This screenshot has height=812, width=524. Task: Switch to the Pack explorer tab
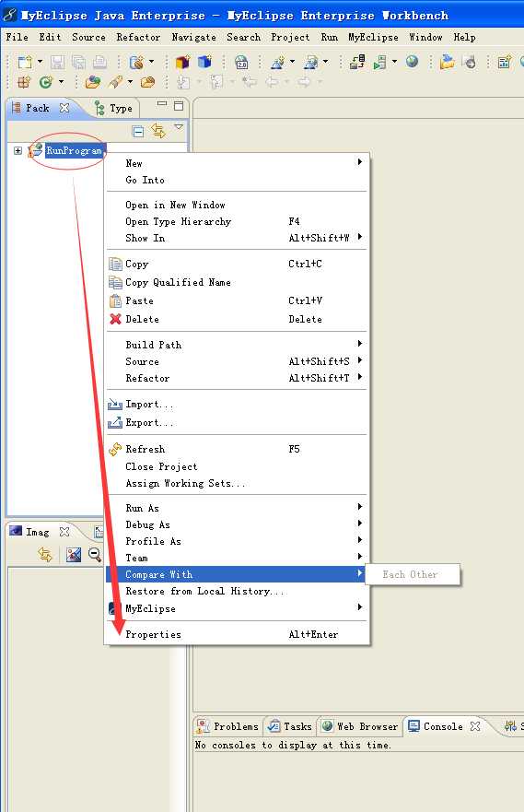37,108
